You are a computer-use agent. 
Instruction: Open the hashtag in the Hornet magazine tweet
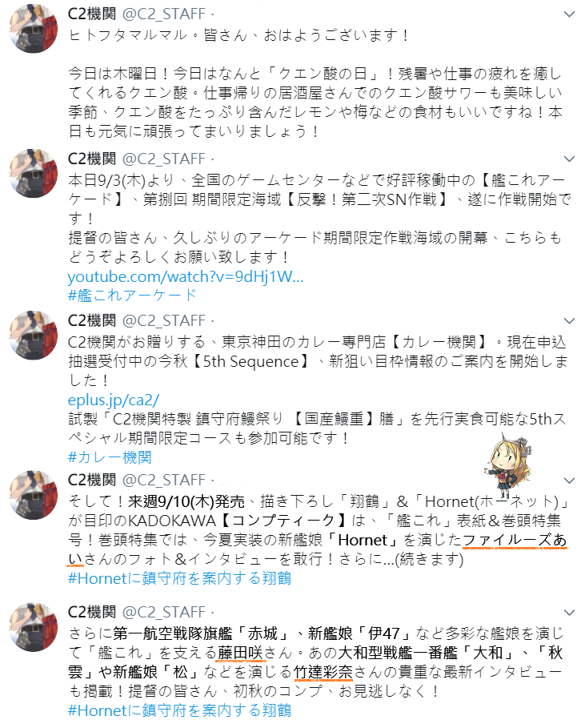179,578
